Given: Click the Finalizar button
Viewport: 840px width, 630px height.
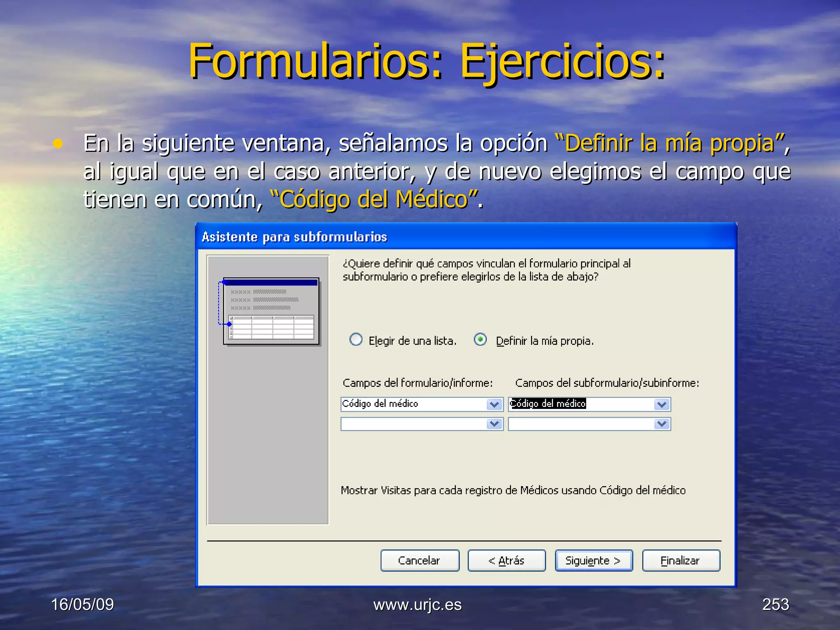Looking at the screenshot, I should (681, 560).
